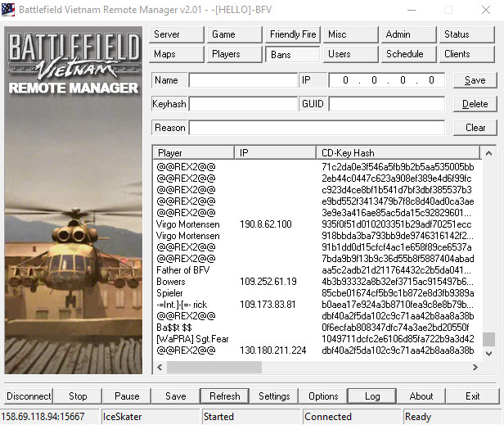The height and width of the screenshot is (425, 504).
Task: Open the Server tab
Action: coord(178,34)
